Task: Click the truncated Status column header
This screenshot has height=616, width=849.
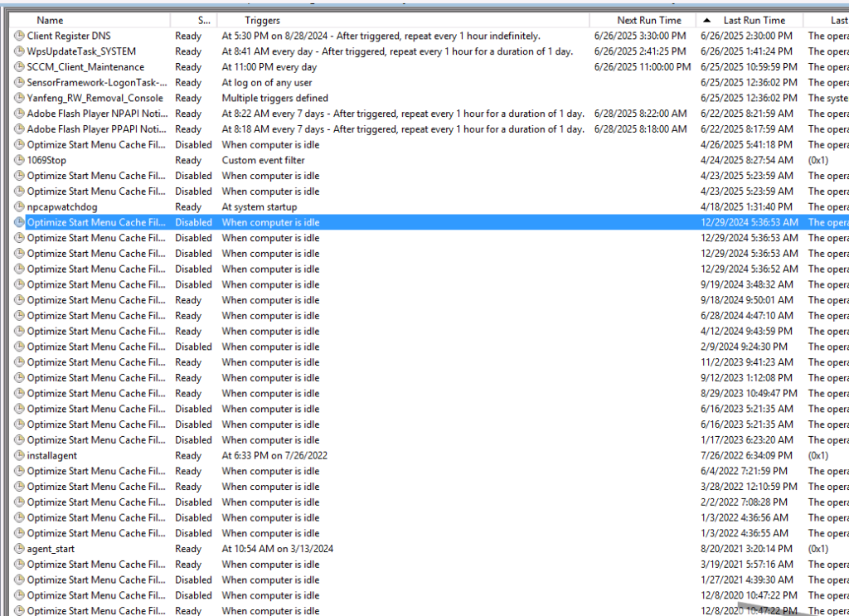Action: point(204,20)
